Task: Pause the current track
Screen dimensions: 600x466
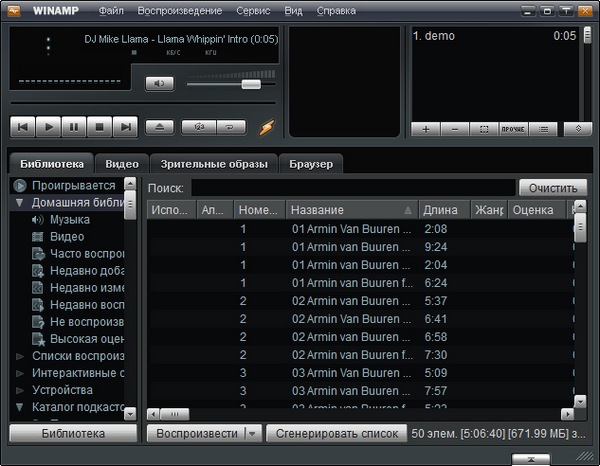Action: pos(74,127)
